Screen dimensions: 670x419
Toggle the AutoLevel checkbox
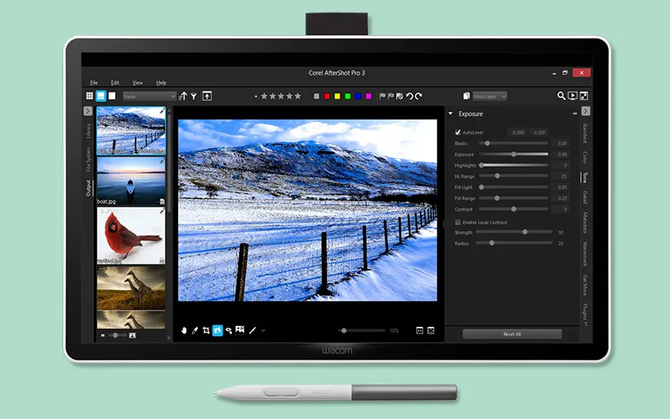[x=458, y=132]
